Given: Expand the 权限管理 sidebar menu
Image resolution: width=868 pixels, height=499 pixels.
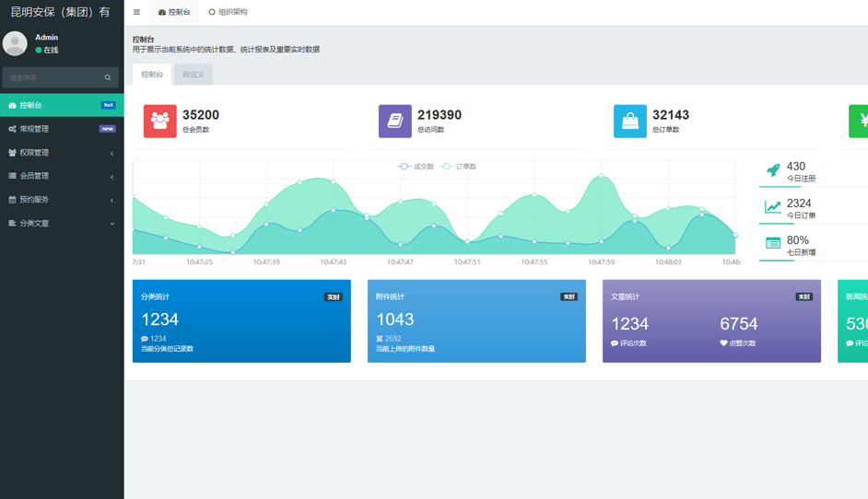Looking at the screenshot, I should [x=61, y=153].
